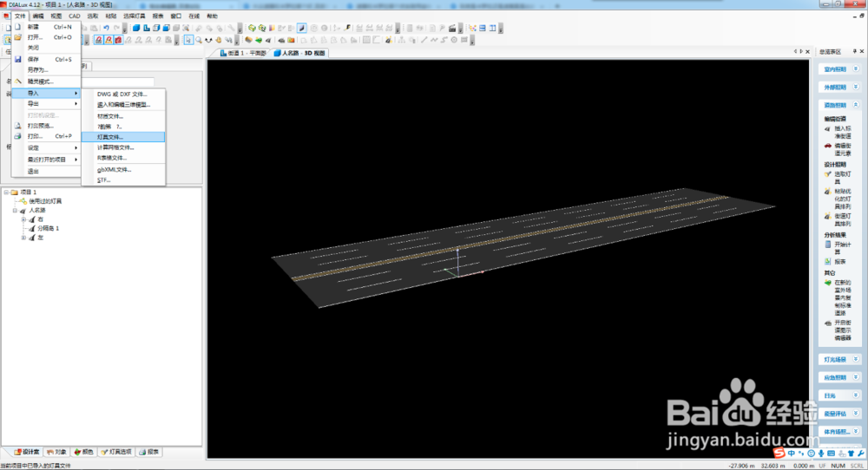
Task: Click the undo arrow toolbar icon
Action: pos(106,29)
